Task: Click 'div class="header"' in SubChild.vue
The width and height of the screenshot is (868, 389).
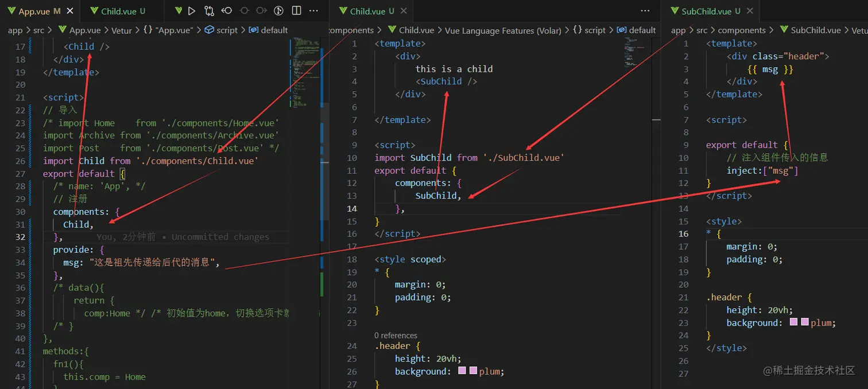Action: [778, 56]
